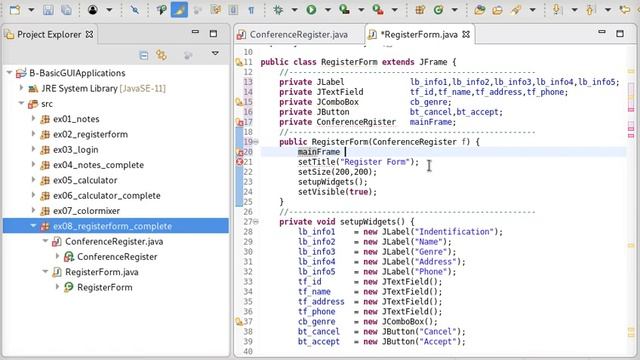Viewport: 640px width, 360px height.
Task: Open the Project Explorer view menu triangle
Action: tap(215, 53)
